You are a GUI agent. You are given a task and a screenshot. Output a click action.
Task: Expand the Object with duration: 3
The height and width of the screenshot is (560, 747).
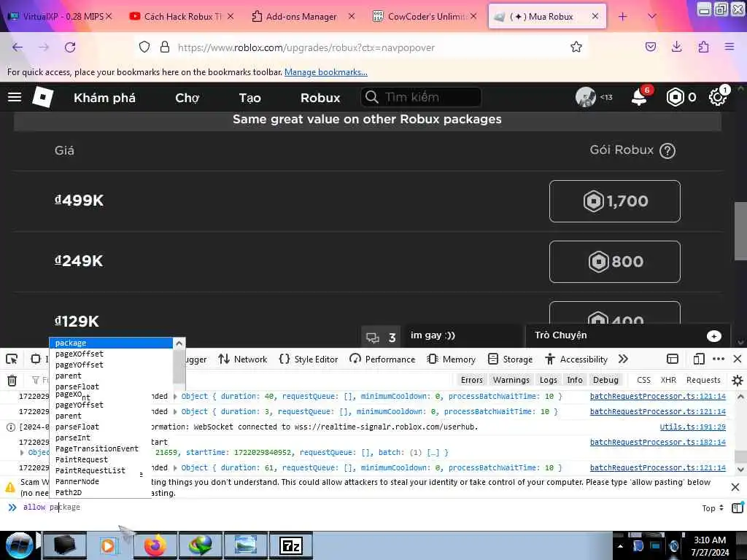pos(175,411)
